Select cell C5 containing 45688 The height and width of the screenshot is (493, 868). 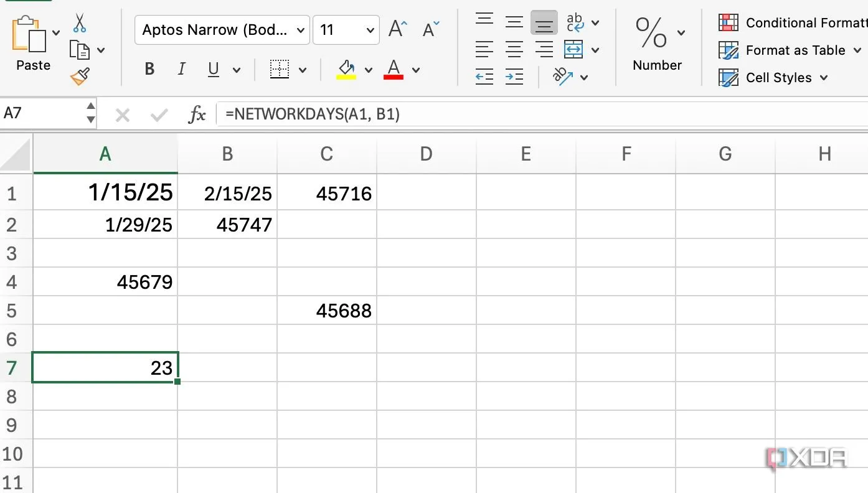(327, 310)
